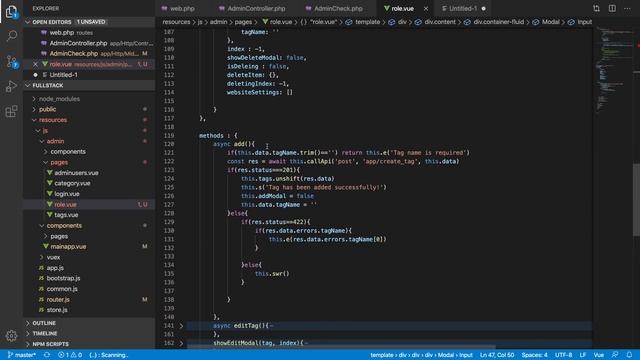Open errors and warnings count in status bar

(x=69, y=355)
